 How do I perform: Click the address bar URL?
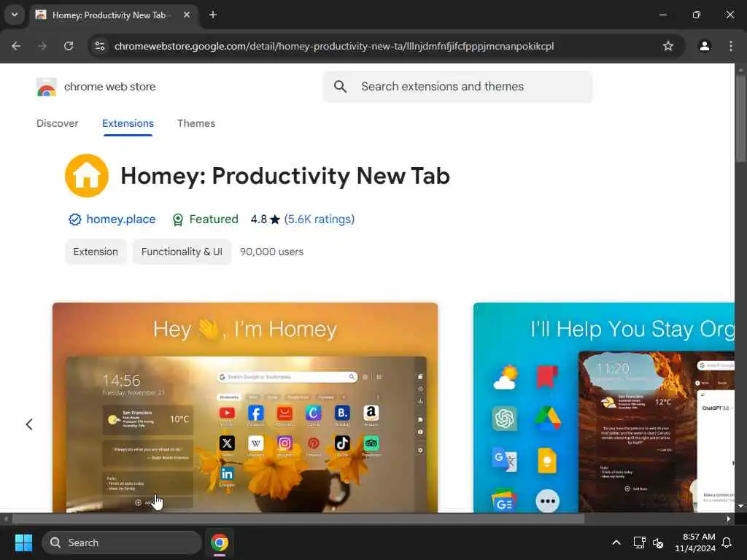(x=334, y=46)
